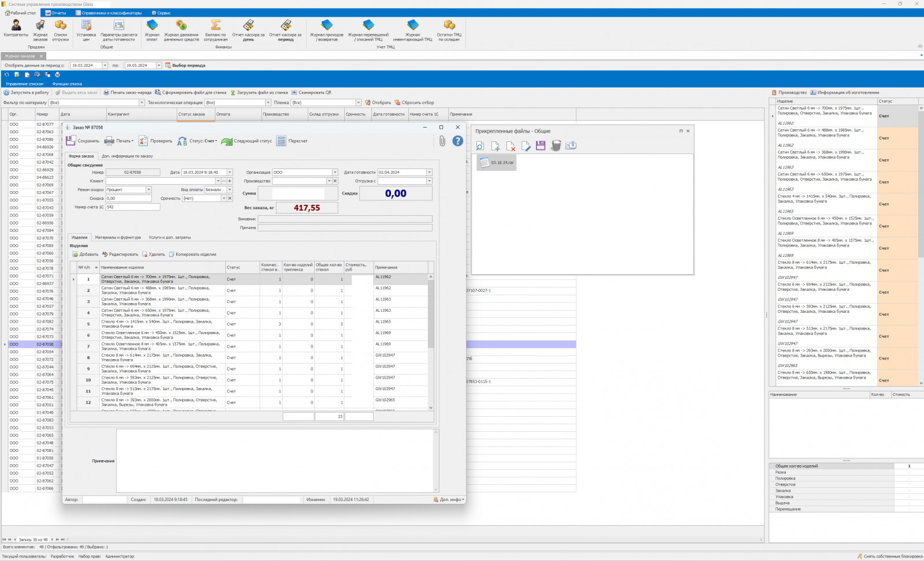
Task: Open Списки отгрузки in the ribbon
Action: coord(61,30)
